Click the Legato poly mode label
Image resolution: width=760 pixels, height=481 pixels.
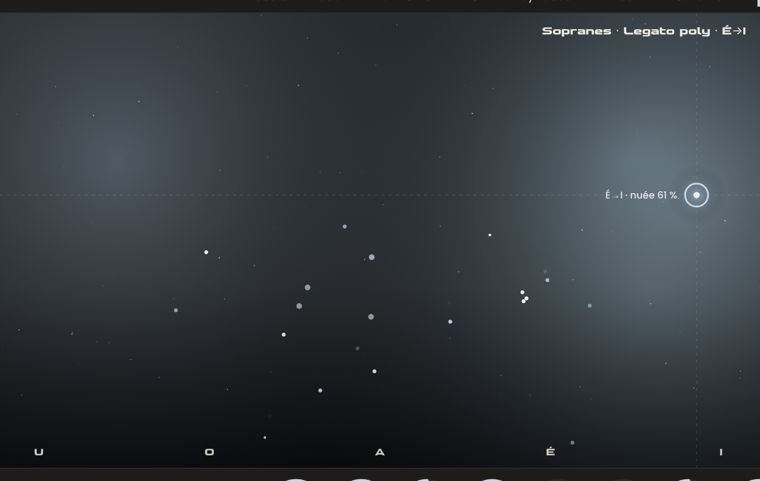[666, 32]
